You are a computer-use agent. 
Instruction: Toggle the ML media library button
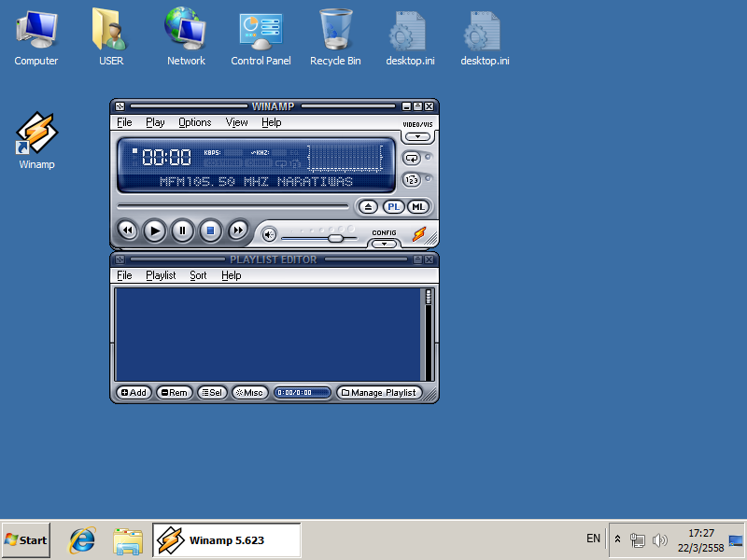click(418, 207)
